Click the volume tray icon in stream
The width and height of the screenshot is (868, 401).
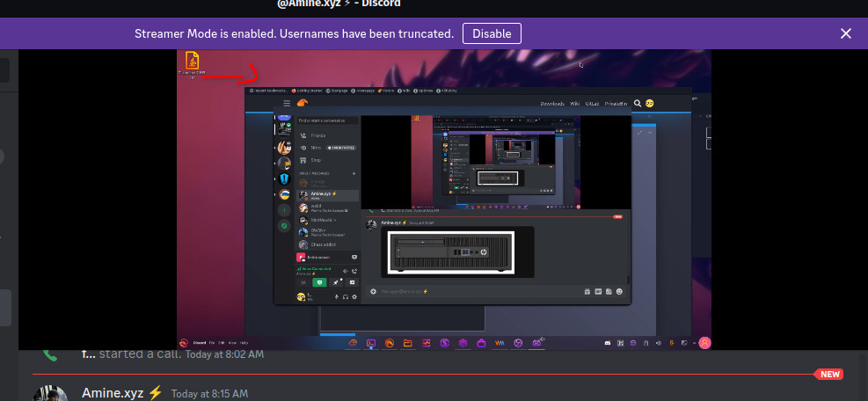[x=658, y=343]
